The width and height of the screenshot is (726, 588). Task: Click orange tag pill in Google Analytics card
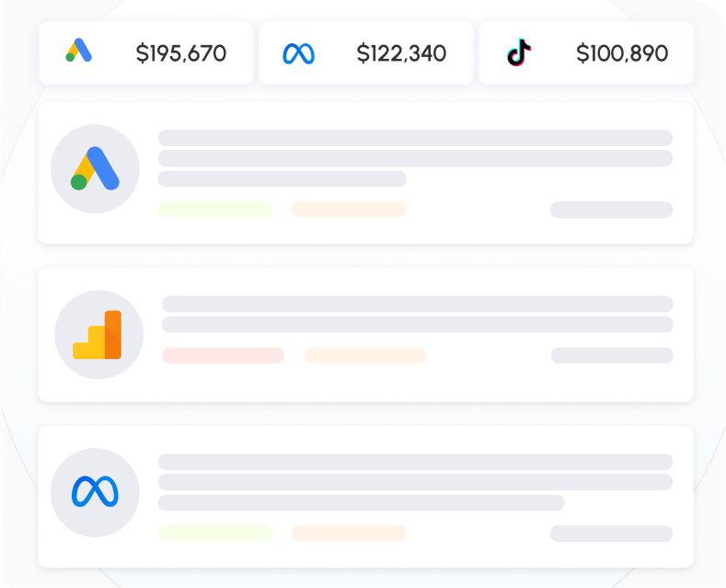365,355
